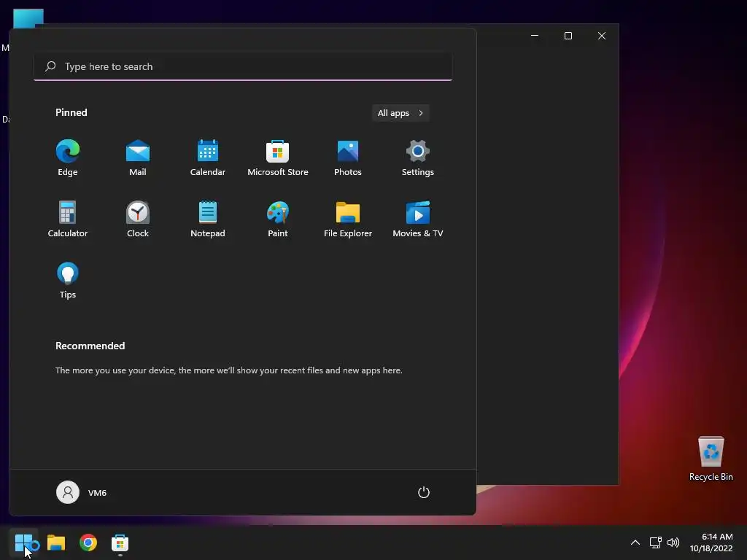747x560 pixels.
Task: Click the network icon in the tray
Action: tap(656, 542)
